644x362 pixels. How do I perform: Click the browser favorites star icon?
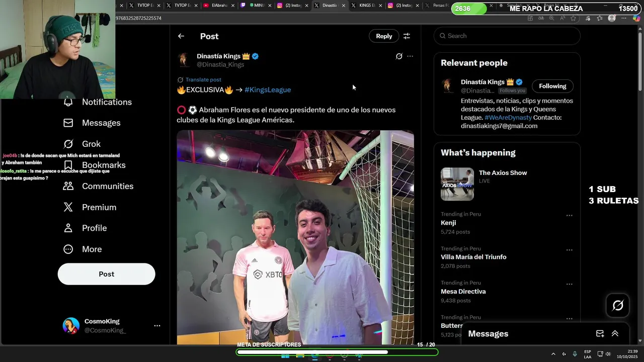[573, 18]
